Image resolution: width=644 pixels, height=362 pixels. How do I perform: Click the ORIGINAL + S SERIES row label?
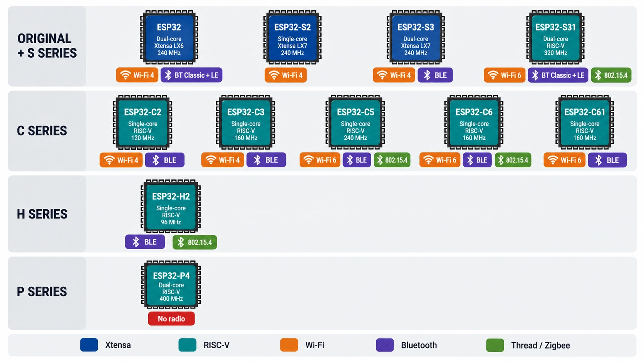coord(47,46)
